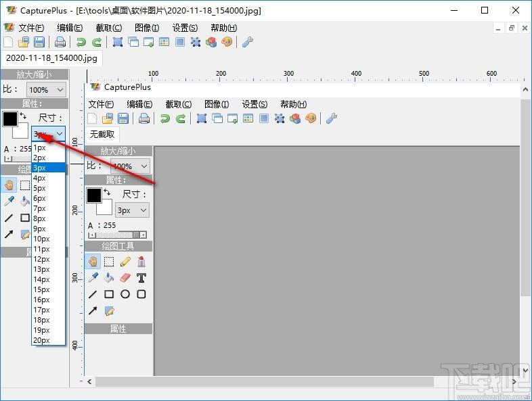Select the hand pan tool in left panel
This screenshot has height=401, width=532.
9,185
